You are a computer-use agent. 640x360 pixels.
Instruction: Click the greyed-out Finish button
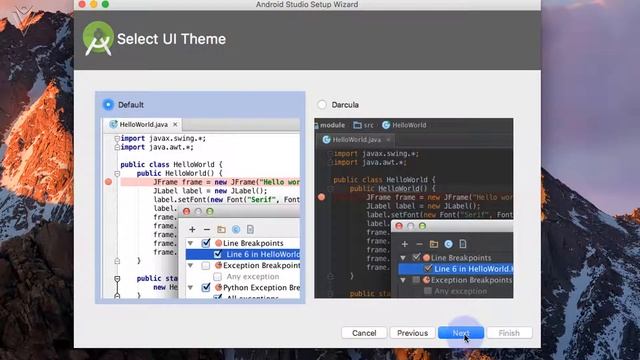point(509,333)
